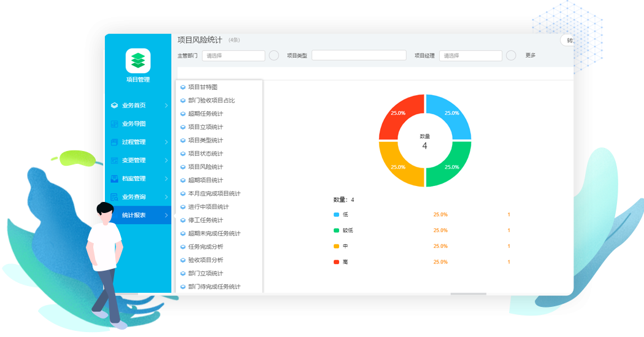Click 更多 to show more filters

[x=531, y=56]
